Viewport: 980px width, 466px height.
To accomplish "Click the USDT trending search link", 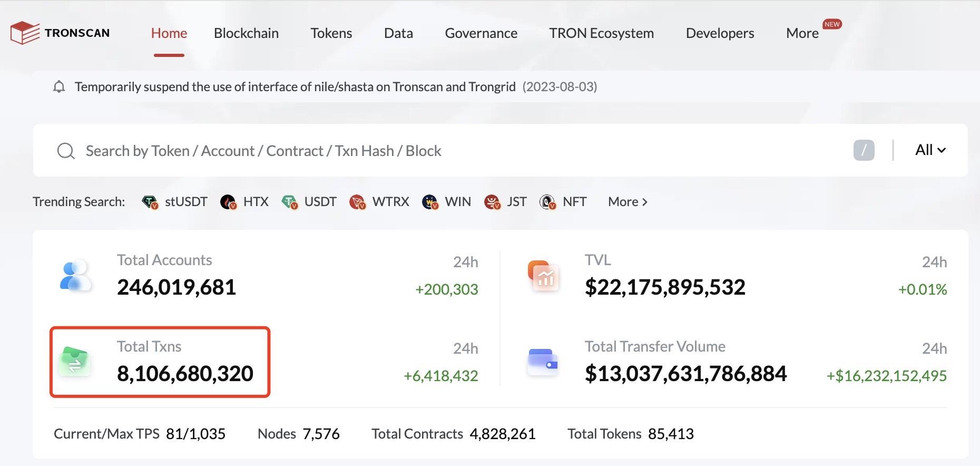I will click(x=320, y=202).
